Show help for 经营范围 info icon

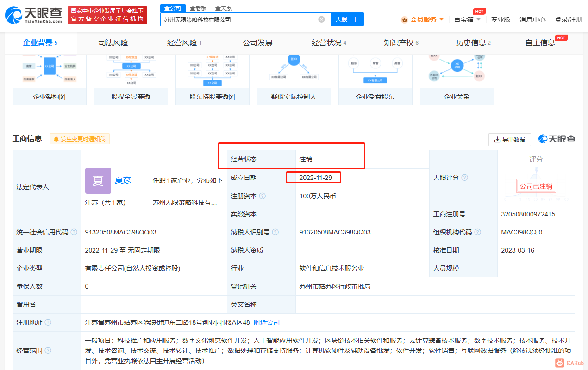tap(48, 351)
